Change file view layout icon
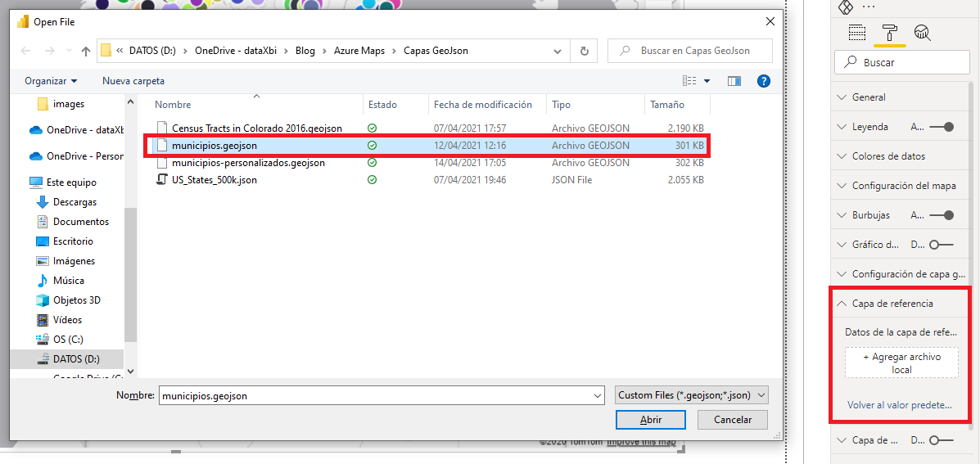 coord(689,80)
